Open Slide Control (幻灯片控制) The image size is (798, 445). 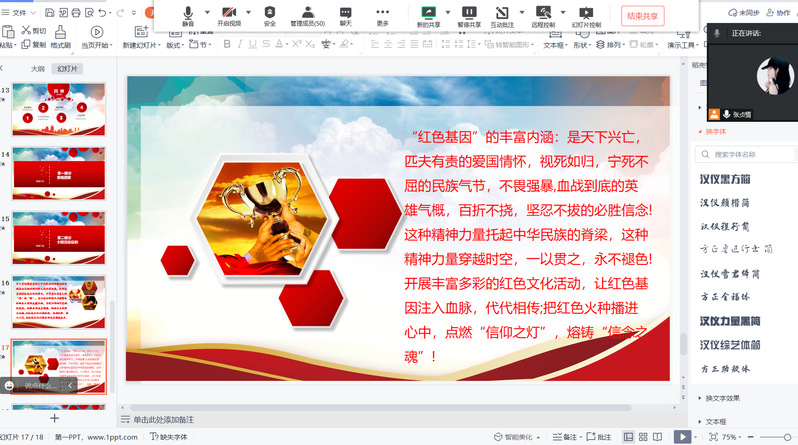(x=586, y=16)
